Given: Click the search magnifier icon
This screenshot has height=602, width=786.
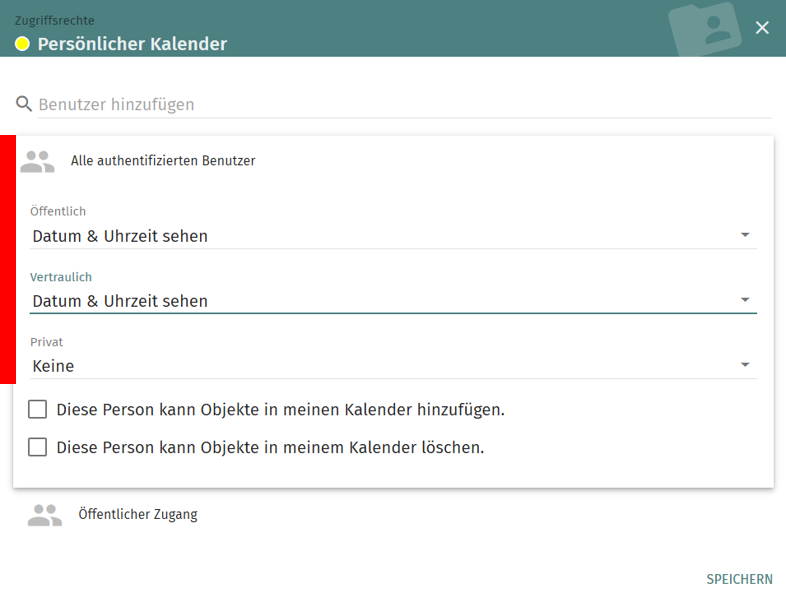Looking at the screenshot, I should 24,104.
